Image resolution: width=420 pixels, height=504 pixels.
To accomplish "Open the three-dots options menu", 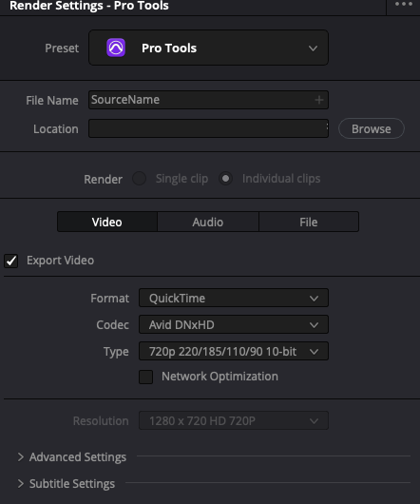I will click(404, 4).
